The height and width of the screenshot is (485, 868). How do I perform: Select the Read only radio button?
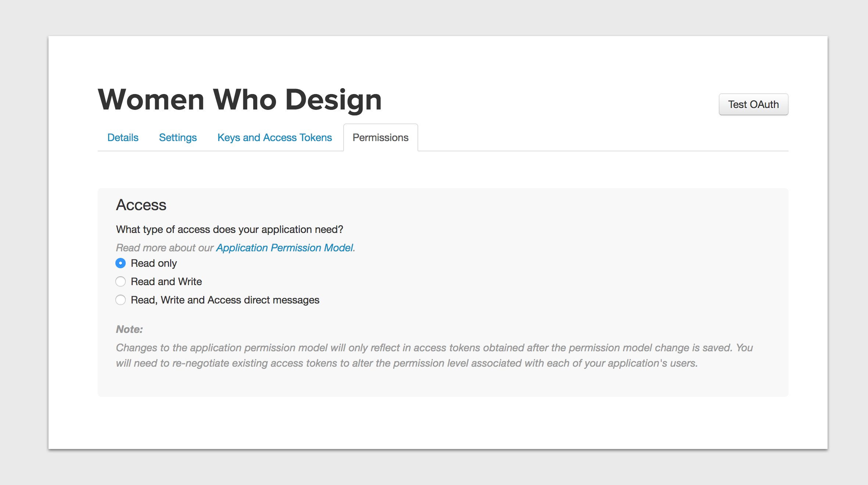coord(121,263)
